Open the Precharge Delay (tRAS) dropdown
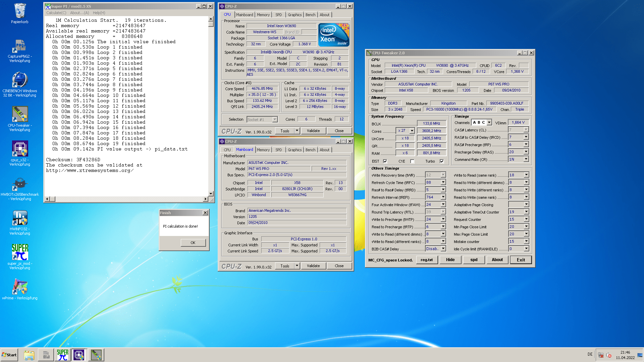The width and height of the screenshot is (644, 362). click(526, 152)
